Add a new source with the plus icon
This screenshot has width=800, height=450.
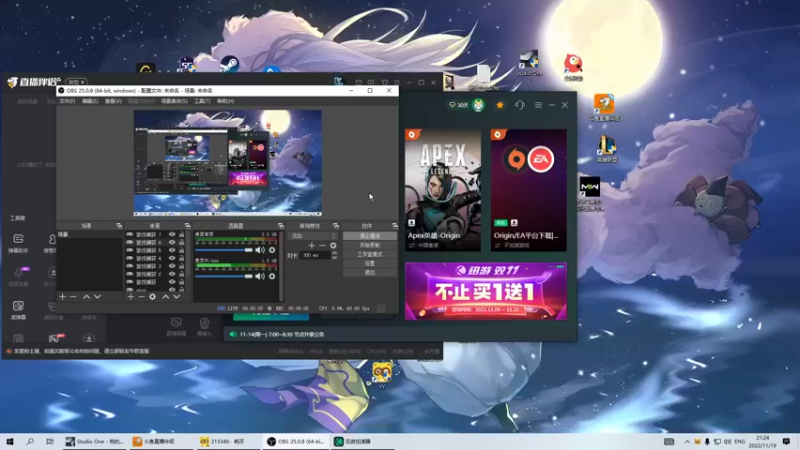point(131,296)
